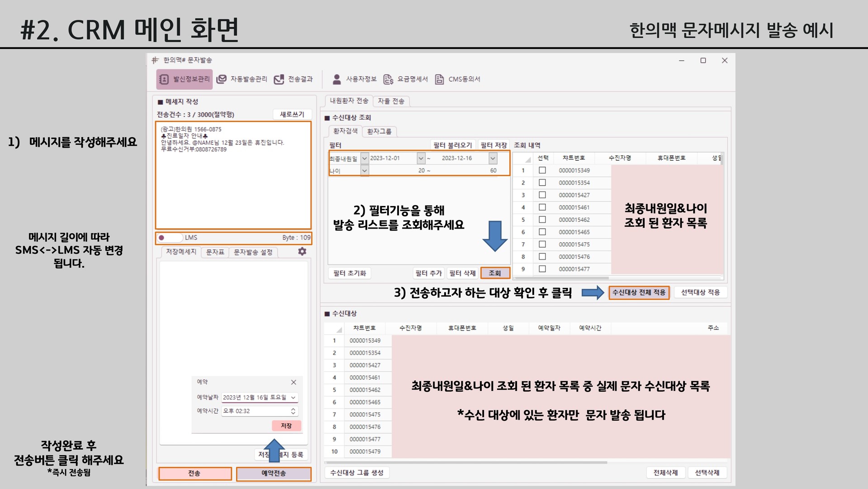Sort by 차트번호 header in 조회 내역

pyautogui.click(x=574, y=158)
